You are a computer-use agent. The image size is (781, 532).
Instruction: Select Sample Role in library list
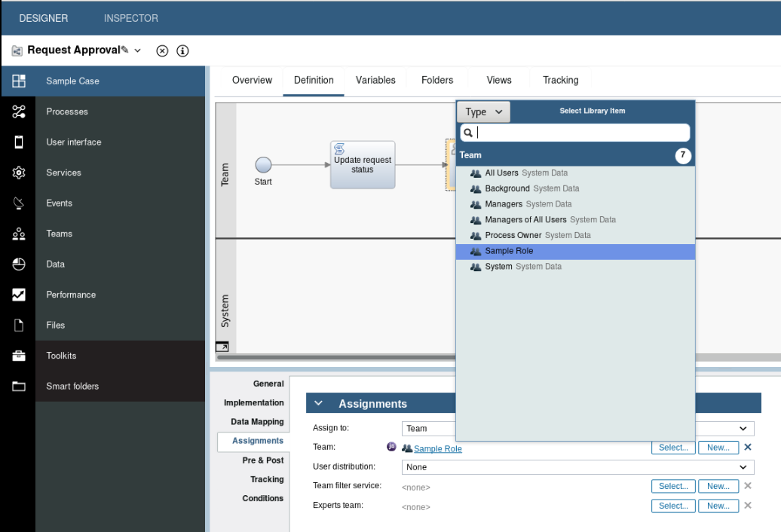pos(575,252)
